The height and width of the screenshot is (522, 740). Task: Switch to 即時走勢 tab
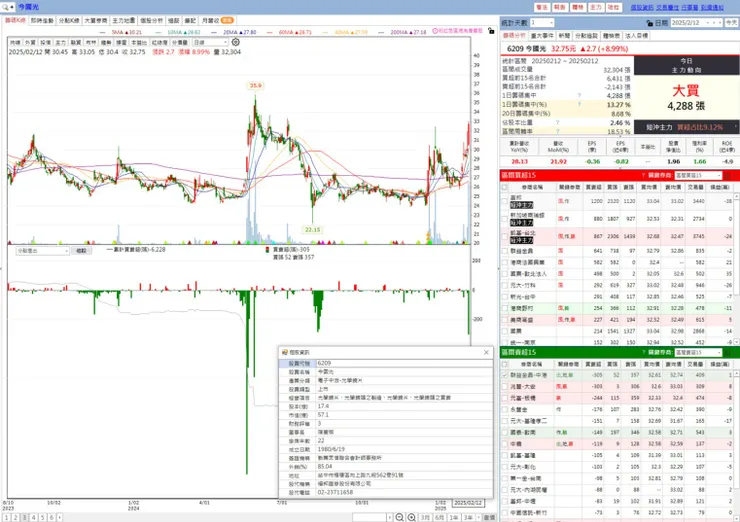pos(42,21)
